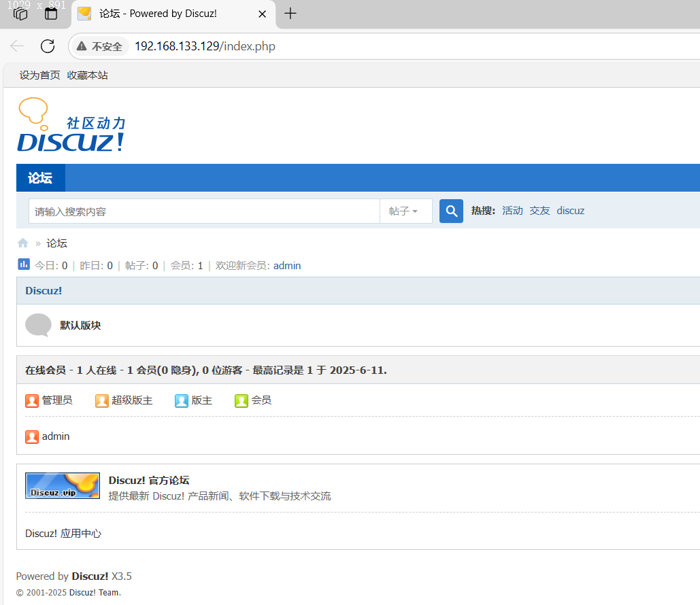Viewport: 700px width, 605px height.
Task: Click Discuz! link in Powered by footer
Action: (x=90, y=576)
